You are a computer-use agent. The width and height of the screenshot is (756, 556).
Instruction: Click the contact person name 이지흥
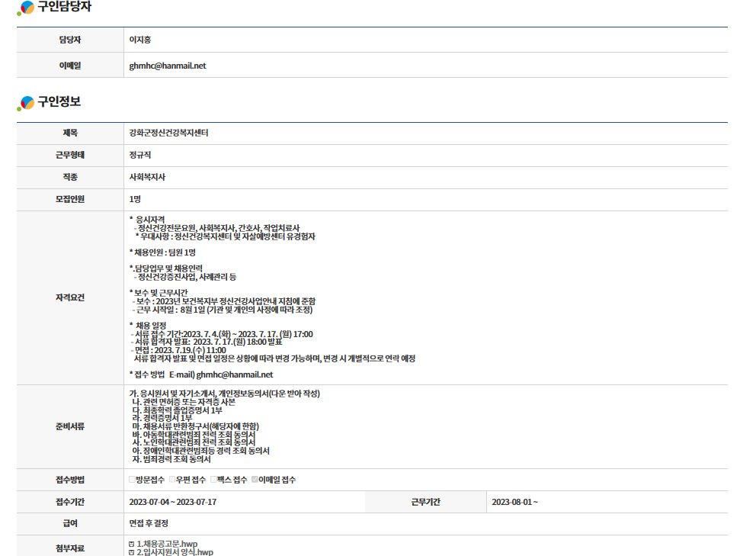(x=140, y=40)
